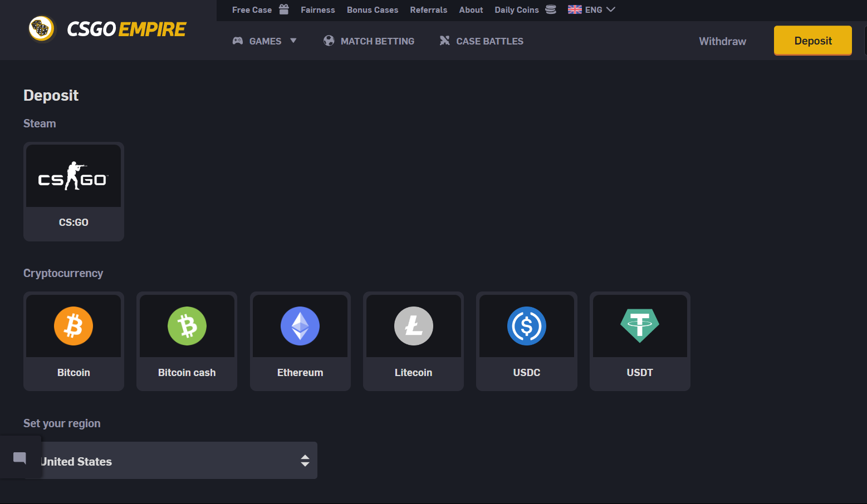Select the Bitcoin deposit icon
This screenshot has height=504, width=867.
coord(74,326)
